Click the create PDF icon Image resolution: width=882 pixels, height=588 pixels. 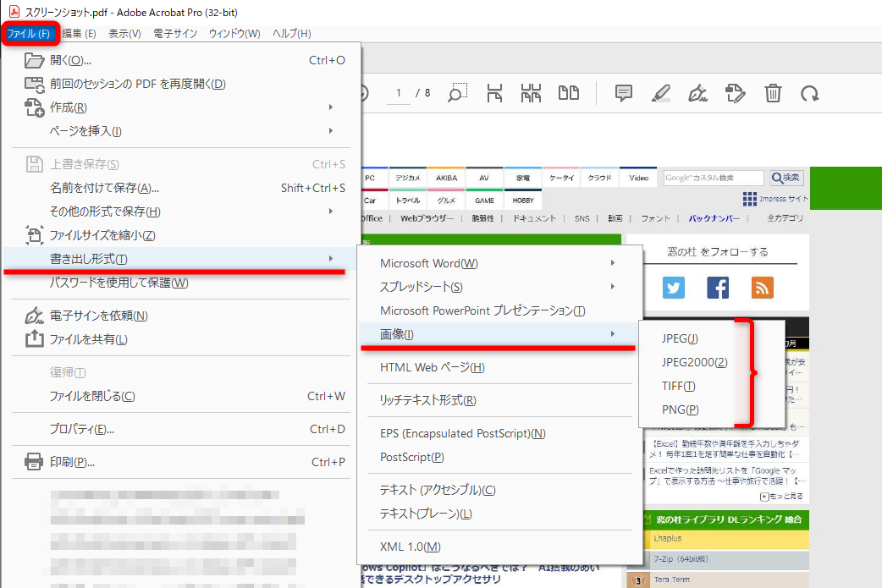(35, 107)
